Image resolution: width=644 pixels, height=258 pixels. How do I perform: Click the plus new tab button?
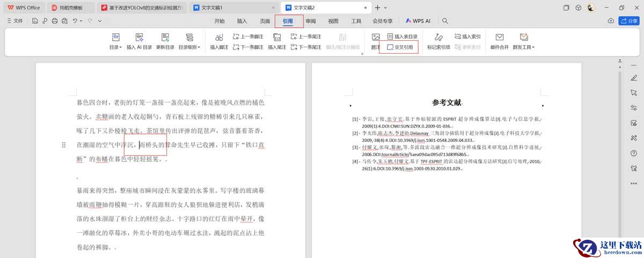[378, 8]
